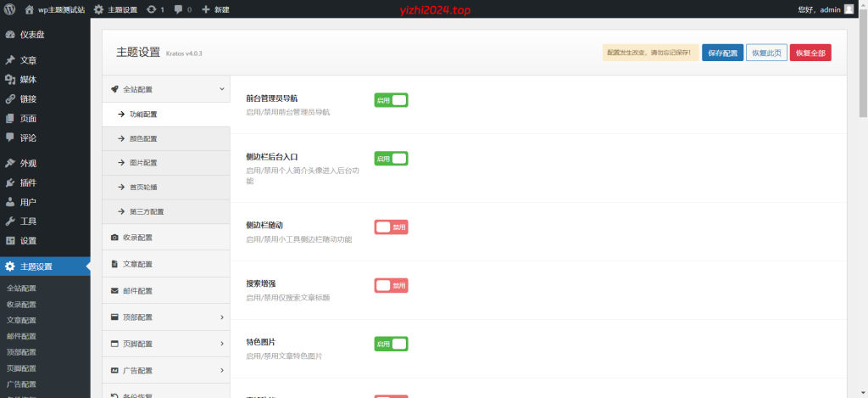Click the WordPress logo icon
Viewport: 868px width, 398px height.
11,9
